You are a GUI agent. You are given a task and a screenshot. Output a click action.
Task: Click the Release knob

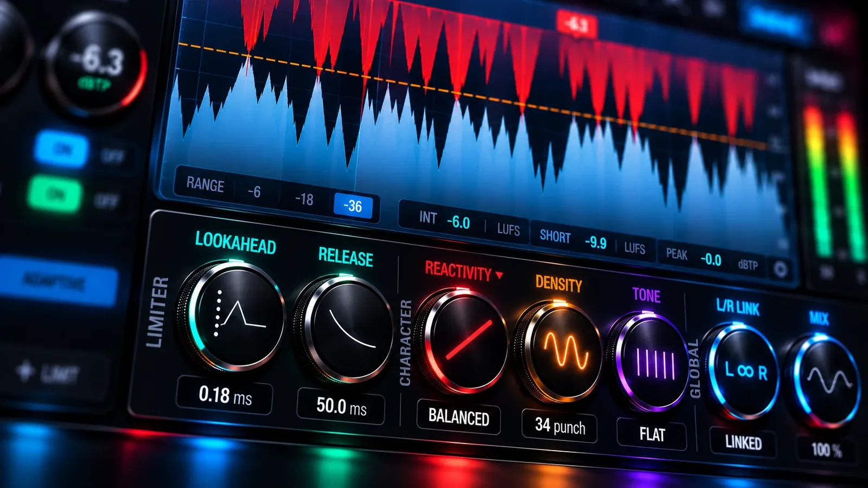(x=345, y=330)
